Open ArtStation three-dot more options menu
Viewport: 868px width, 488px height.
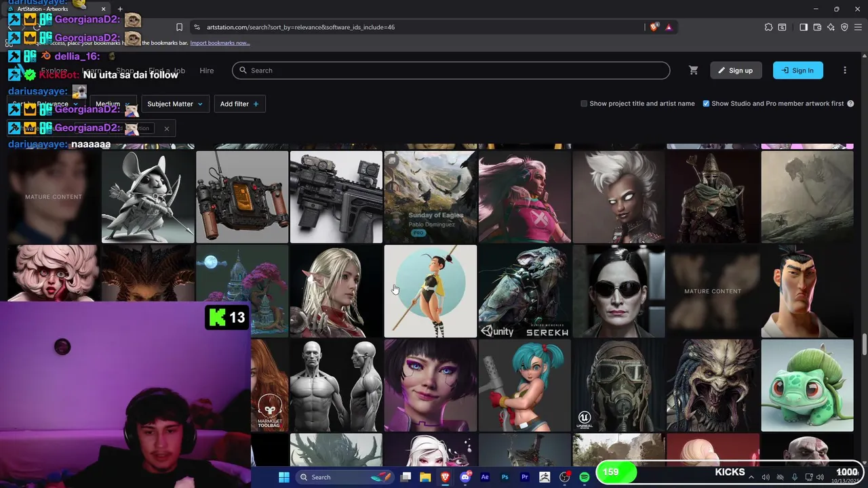845,70
